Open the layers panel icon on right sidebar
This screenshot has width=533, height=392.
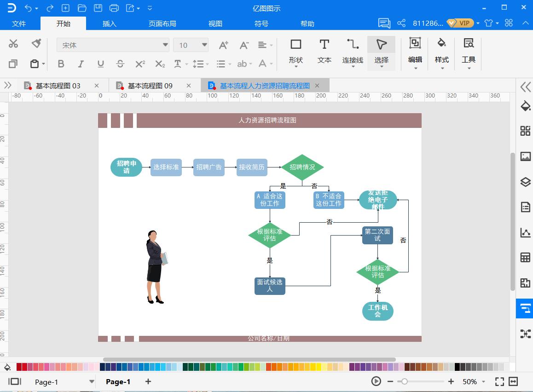[525, 182]
